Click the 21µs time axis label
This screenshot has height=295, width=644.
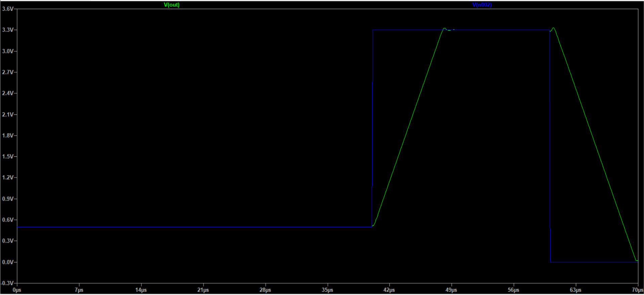coord(203,290)
